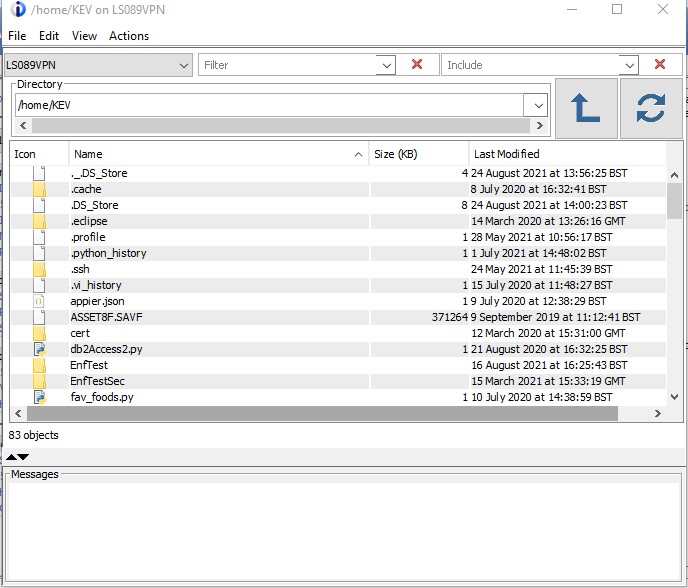Image resolution: width=688 pixels, height=588 pixels.
Task: Clear the Filter field with red X
Action: [x=417, y=65]
